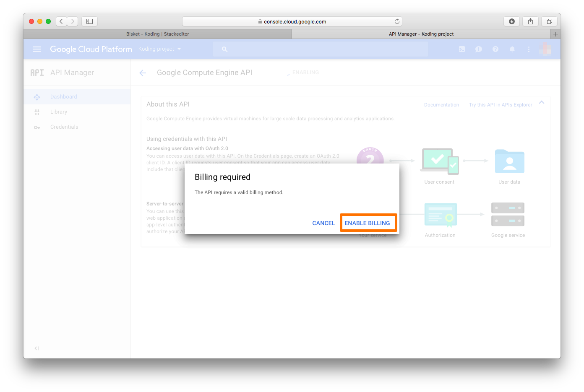584x392 pixels.
Task: Switch to API Manager - Koding project tab
Action: (x=421, y=34)
